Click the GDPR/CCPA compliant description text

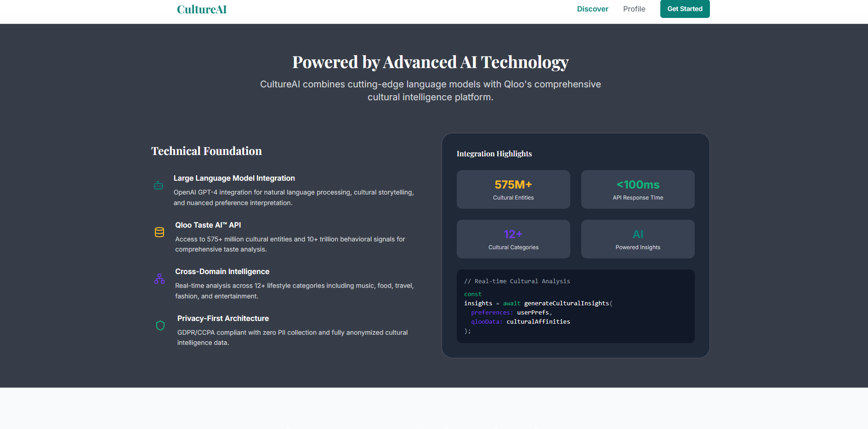point(293,337)
